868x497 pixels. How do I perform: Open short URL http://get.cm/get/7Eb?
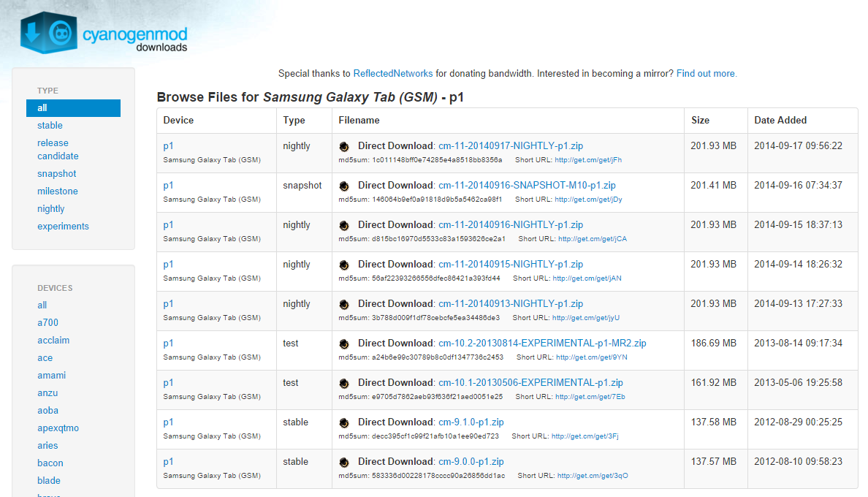coord(590,397)
